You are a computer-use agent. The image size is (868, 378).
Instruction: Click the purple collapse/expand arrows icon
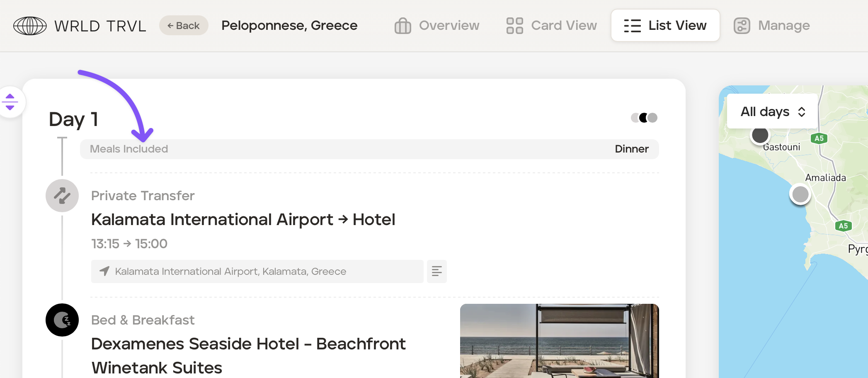coord(10,102)
